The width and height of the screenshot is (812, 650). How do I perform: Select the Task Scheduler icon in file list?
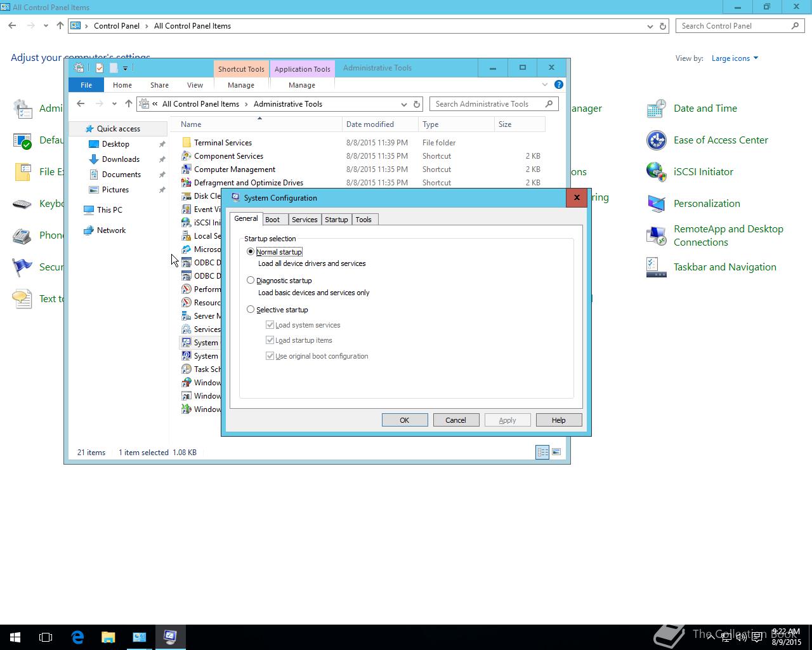(187, 369)
